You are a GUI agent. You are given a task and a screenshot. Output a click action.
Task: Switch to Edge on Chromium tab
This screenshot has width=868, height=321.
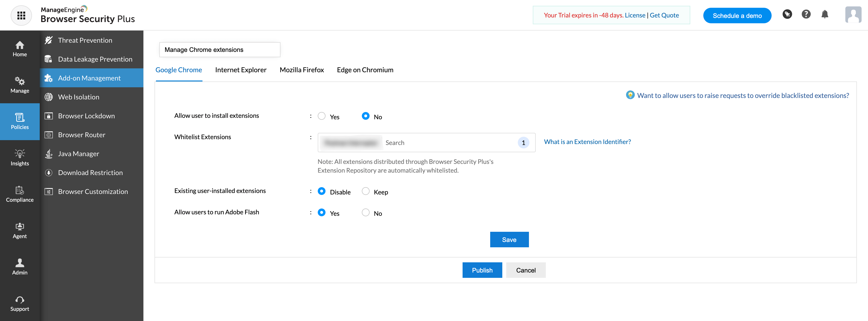(x=365, y=70)
